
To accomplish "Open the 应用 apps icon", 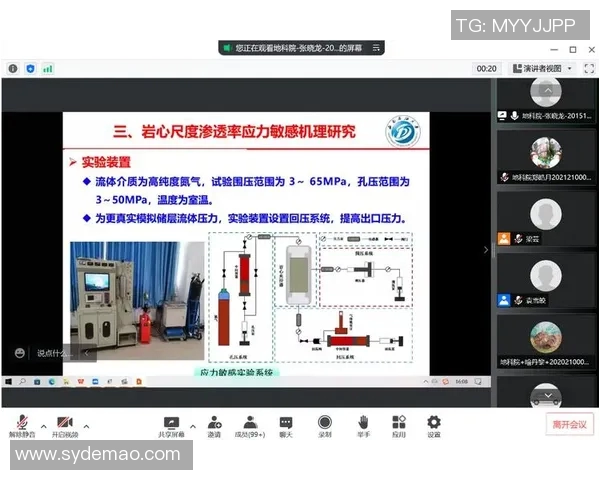I will [x=399, y=426].
